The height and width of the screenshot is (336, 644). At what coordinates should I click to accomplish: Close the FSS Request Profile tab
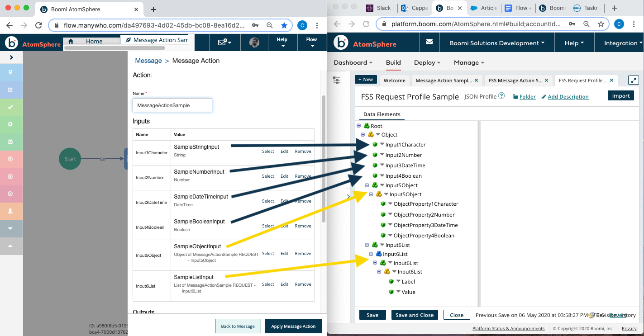point(611,80)
